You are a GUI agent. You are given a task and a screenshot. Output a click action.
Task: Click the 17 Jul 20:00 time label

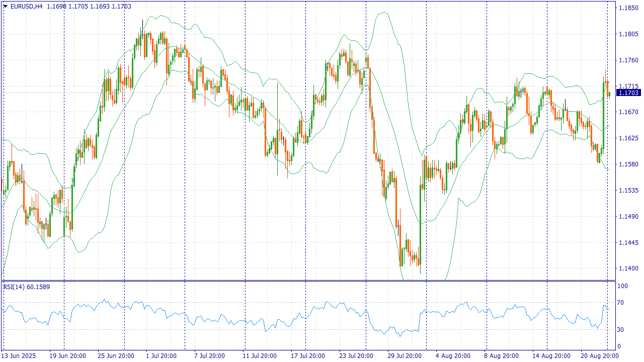(307, 356)
